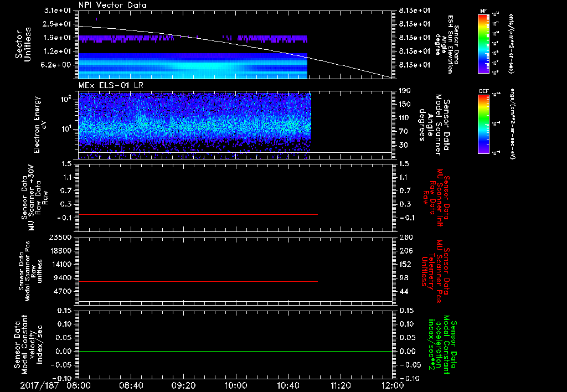
Task: Click the ELS electron energy spectrogram
Action: tap(194, 126)
